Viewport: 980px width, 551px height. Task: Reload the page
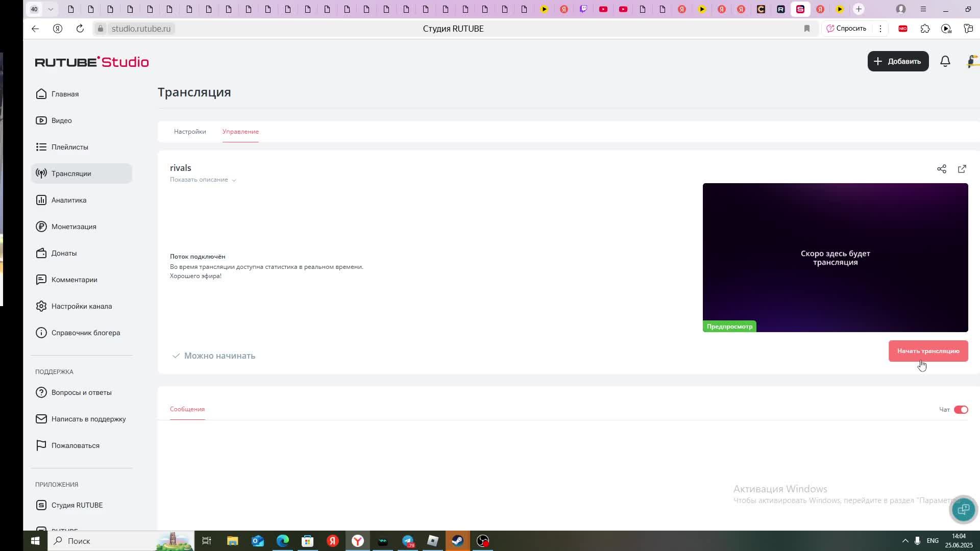click(80, 29)
